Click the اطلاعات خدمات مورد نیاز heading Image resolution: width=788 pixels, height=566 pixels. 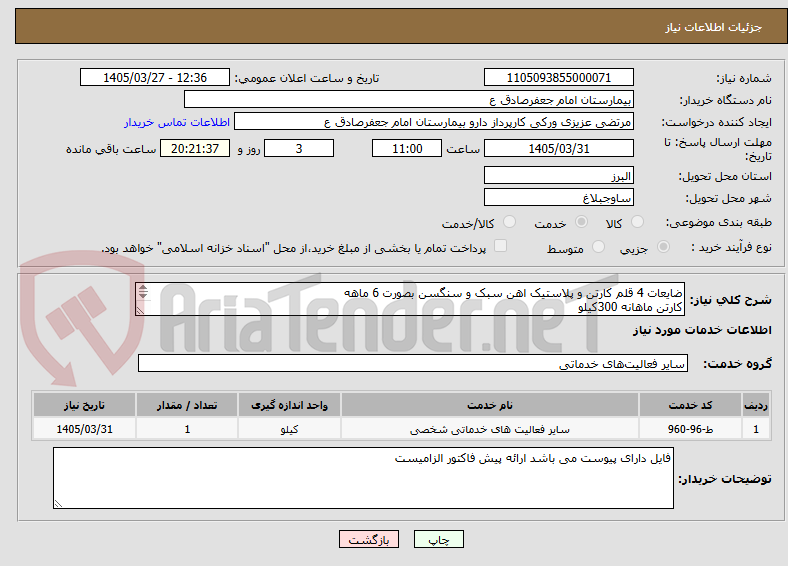click(x=702, y=330)
